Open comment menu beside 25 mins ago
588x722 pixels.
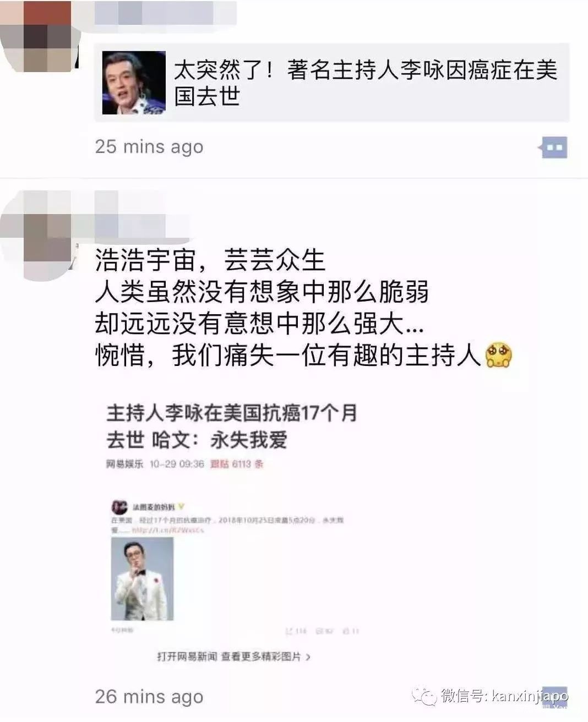tap(554, 147)
